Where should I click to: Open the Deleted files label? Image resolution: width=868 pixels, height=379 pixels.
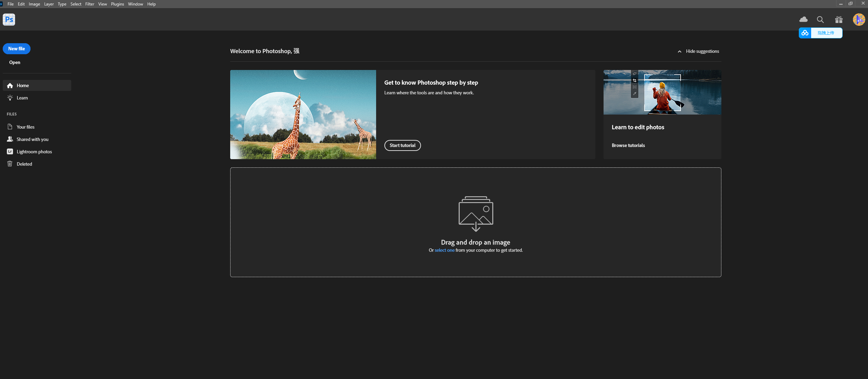tap(24, 164)
